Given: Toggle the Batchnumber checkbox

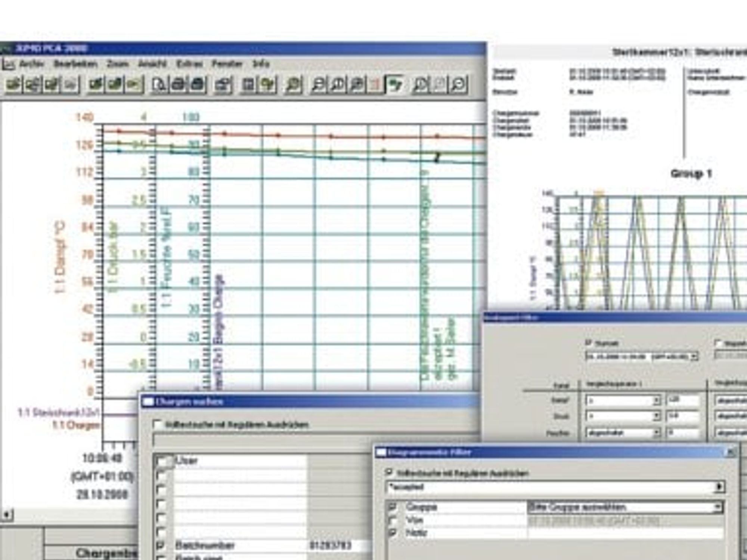Looking at the screenshot, I should pyautogui.click(x=161, y=545).
